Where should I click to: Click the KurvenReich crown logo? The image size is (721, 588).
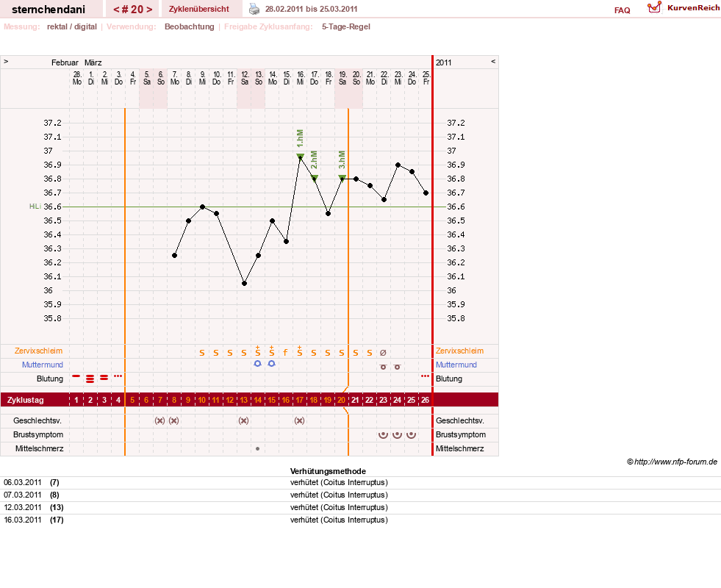[x=654, y=7]
